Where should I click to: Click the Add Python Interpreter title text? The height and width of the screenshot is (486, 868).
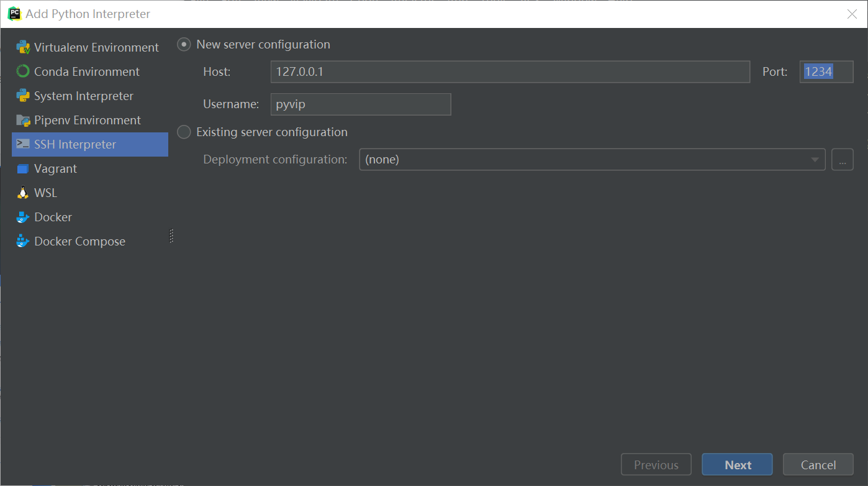(x=88, y=14)
